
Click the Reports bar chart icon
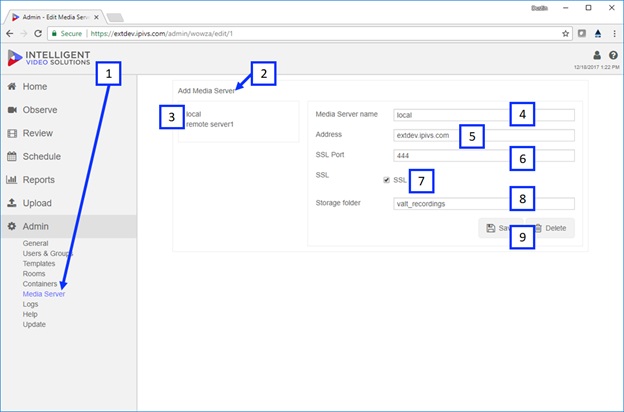pyautogui.click(x=12, y=180)
